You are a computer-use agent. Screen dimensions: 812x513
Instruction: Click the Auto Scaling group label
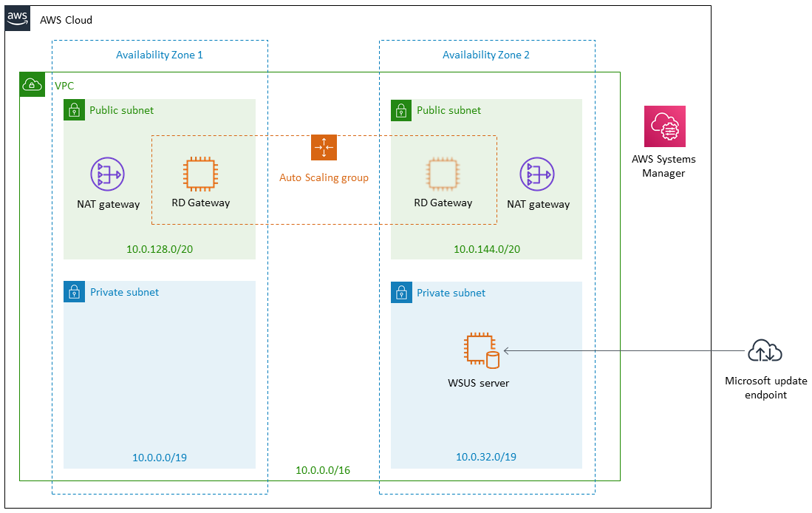coord(324,177)
